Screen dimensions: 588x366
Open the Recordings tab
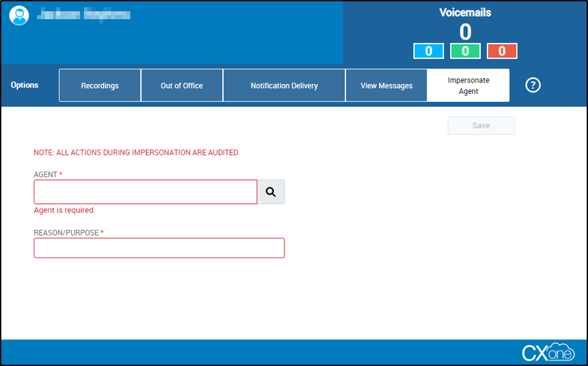(x=100, y=85)
